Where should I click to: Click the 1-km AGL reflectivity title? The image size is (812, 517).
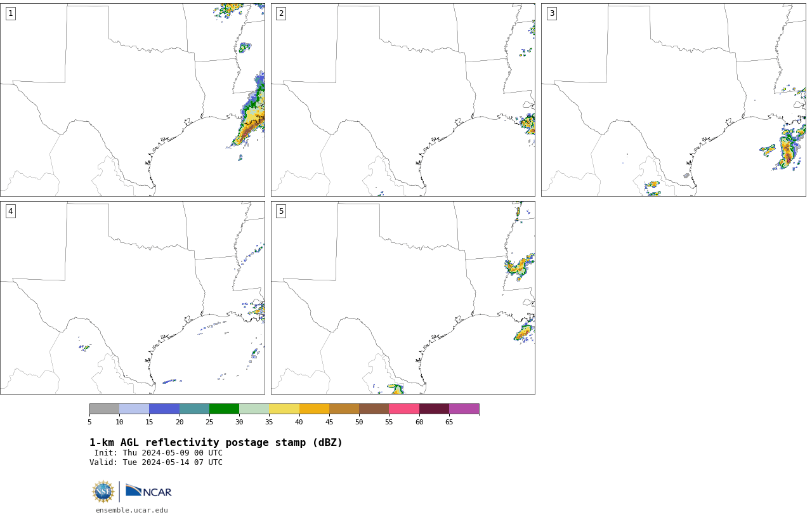pos(216,443)
